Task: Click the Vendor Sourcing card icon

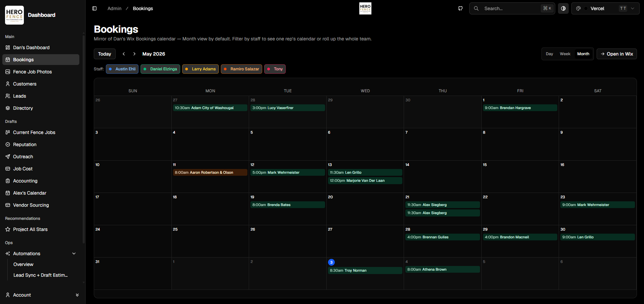Action: [8, 205]
